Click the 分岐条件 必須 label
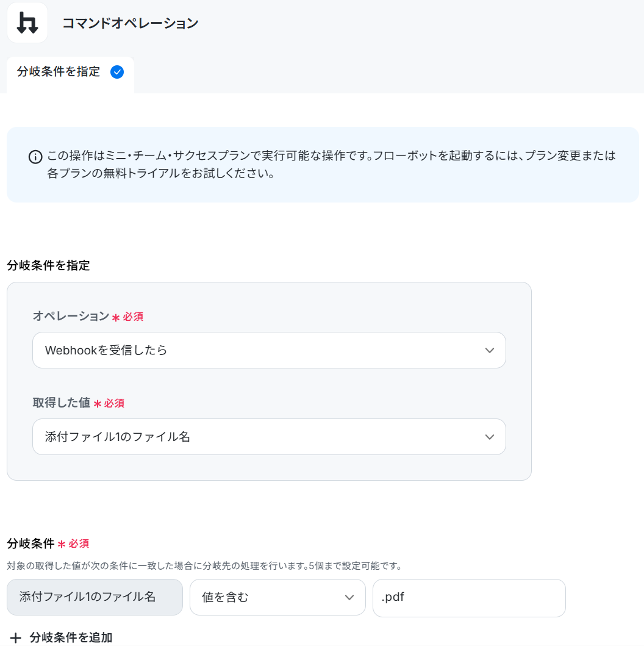Screen dimensions: 644x646 48,544
